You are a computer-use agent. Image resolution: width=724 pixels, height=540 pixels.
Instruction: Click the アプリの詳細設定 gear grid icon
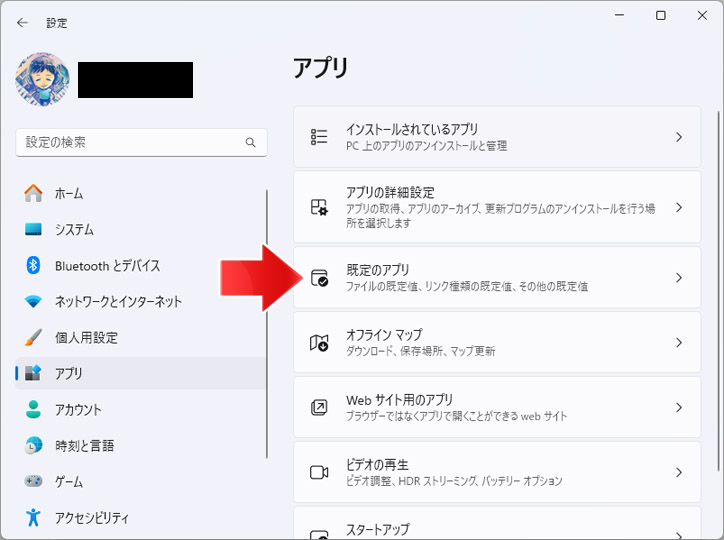tap(319, 207)
